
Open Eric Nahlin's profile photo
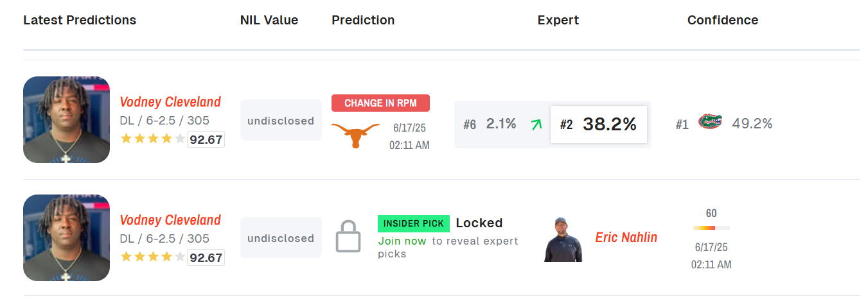coord(563,239)
